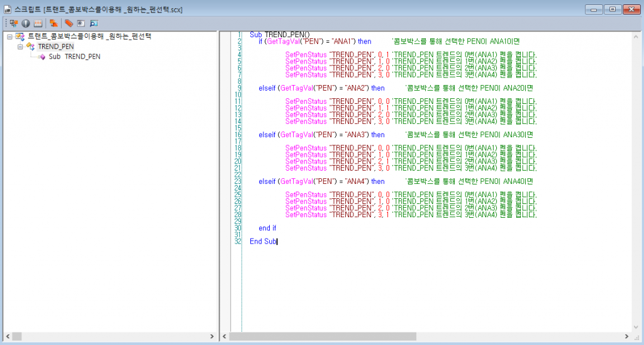The image size is (644, 345).
Task: Click the code editor left scroll arrow
Action: point(225,336)
